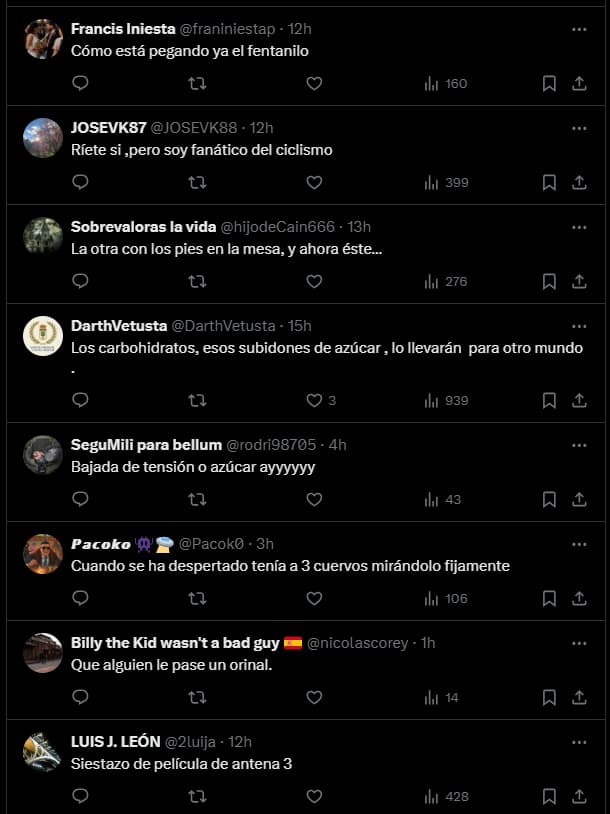Bookmark LUIS J. LEÓN's antena 3 tweet
Viewport: 610px width, 814px height.
point(549,796)
